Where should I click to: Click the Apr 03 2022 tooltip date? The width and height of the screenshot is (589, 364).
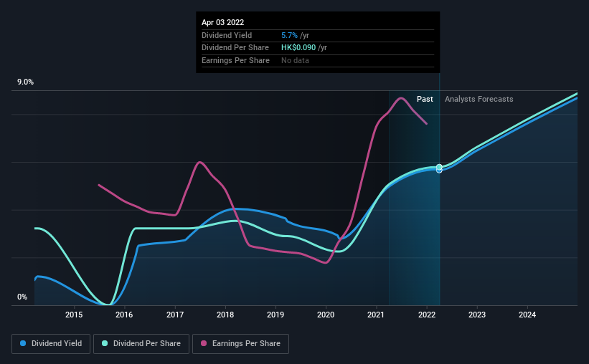pyautogui.click(x=222, y=22)
